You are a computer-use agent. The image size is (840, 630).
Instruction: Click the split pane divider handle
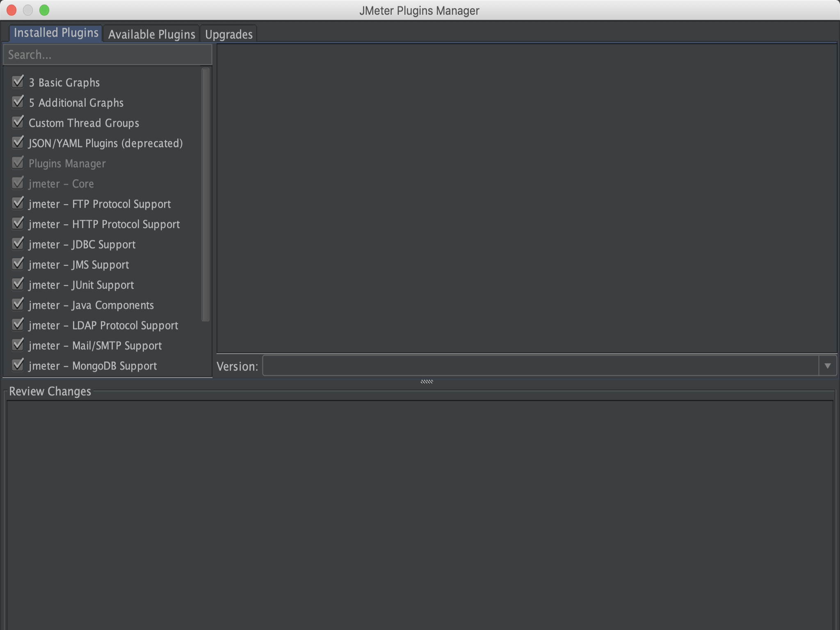pyautogui.click(x=427, y=381)
